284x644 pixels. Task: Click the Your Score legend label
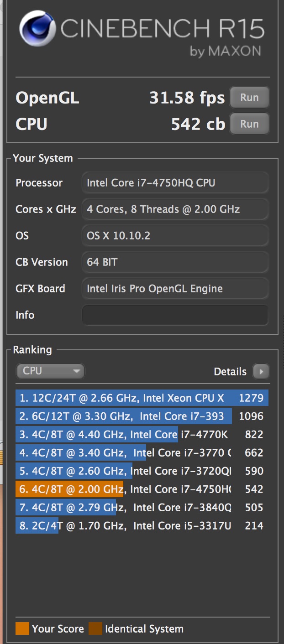coord(58,629)
